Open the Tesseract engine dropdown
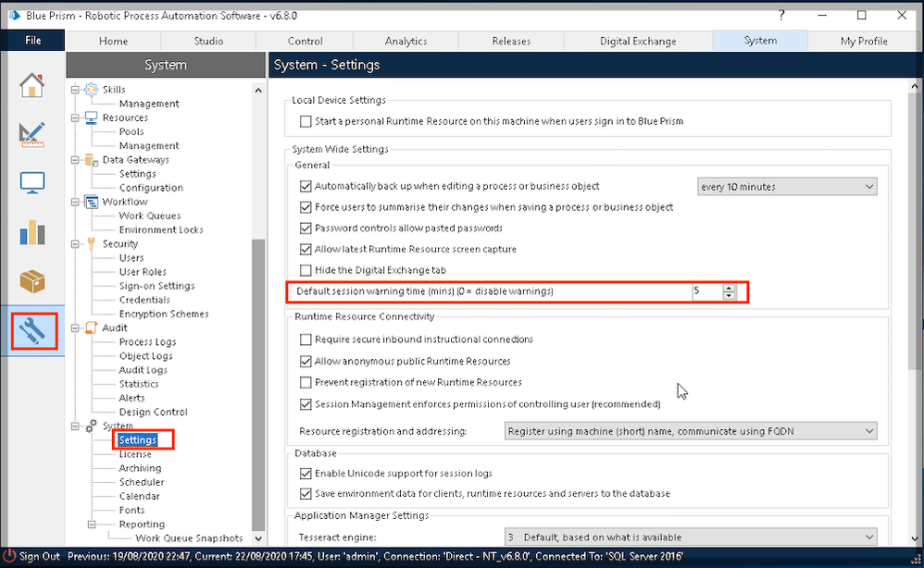Screen dimensions: 924x568 [691, 537]
